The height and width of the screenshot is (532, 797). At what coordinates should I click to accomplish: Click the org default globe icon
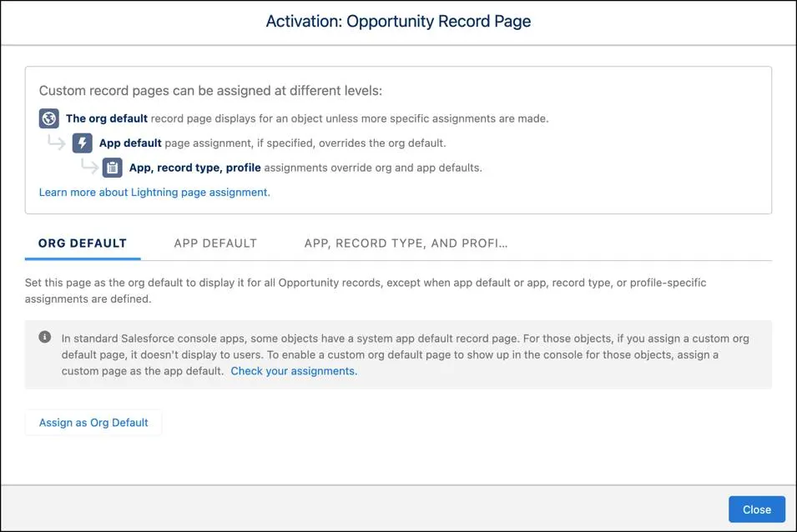pyautogui.click(x=49, y=118)
